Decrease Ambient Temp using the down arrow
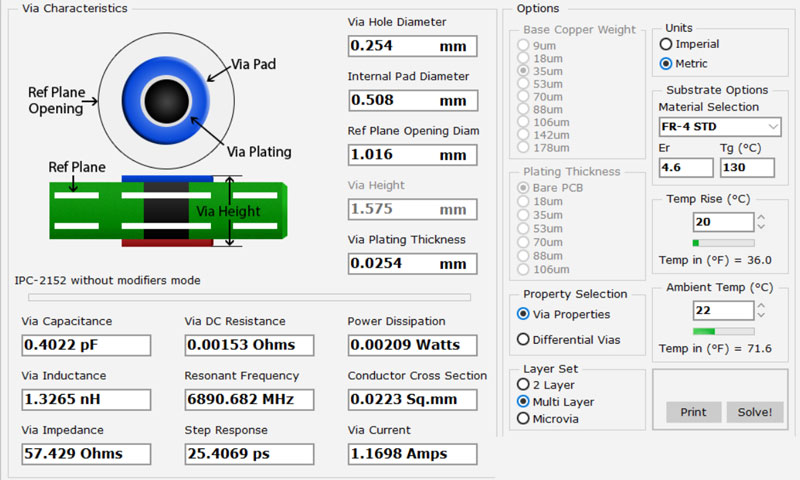Image resolution: width=800 pixels, height=480 pixels. [x=762, y=315]
